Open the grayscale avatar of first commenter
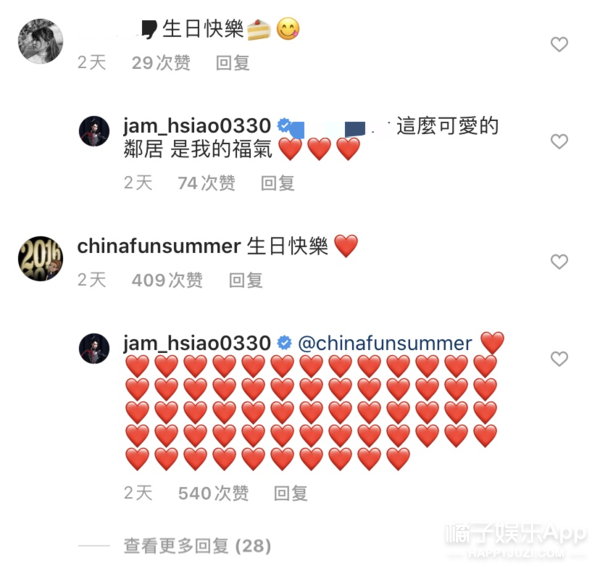The width and height of the screenshot is (600, 574). 41,41
